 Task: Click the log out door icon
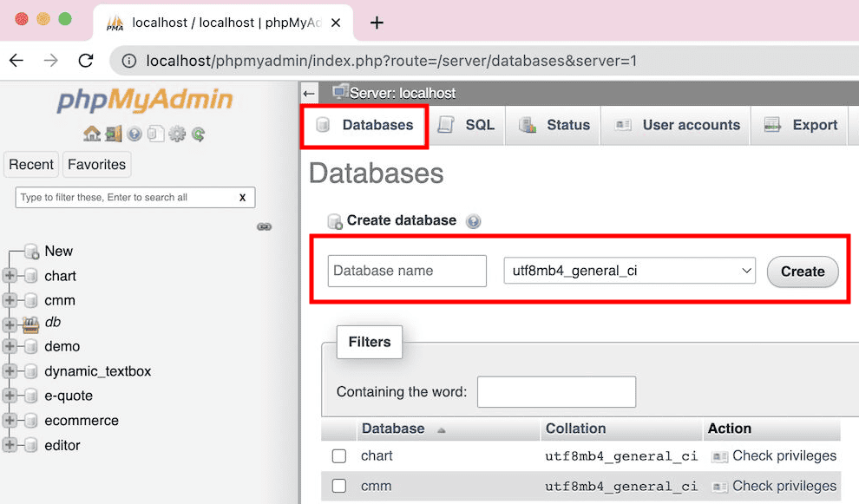(x=114, y=133)
